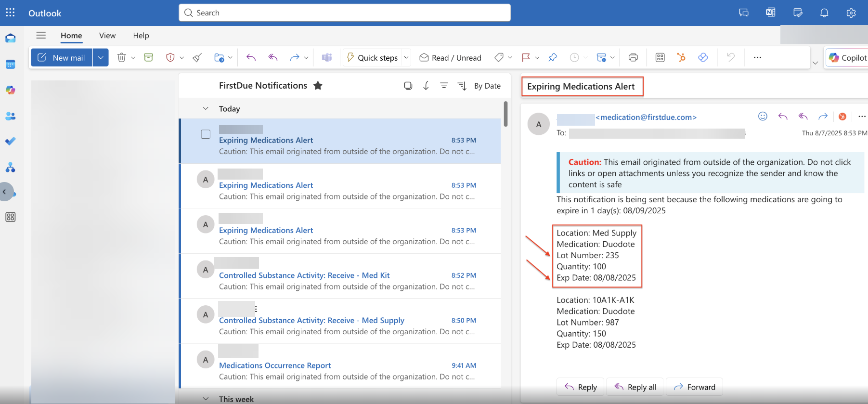Open the Help tab
868x404 pixels.
141,36
